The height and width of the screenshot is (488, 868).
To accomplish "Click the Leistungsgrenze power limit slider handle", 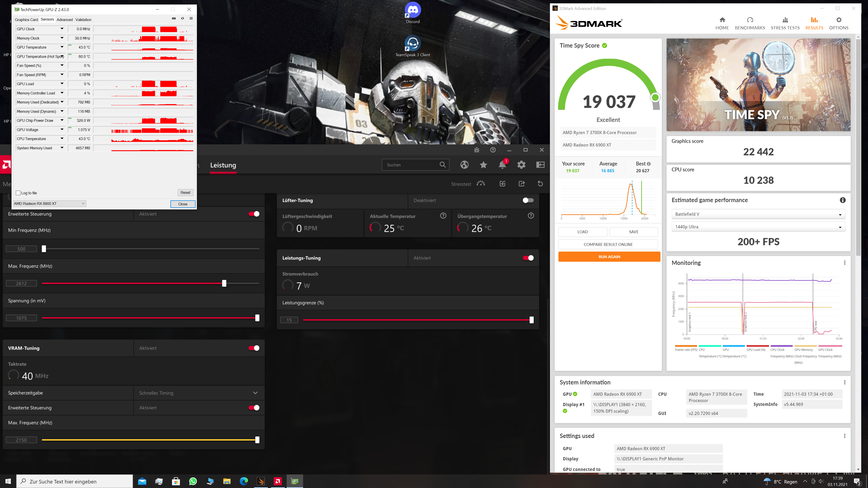I will (531, 320).
